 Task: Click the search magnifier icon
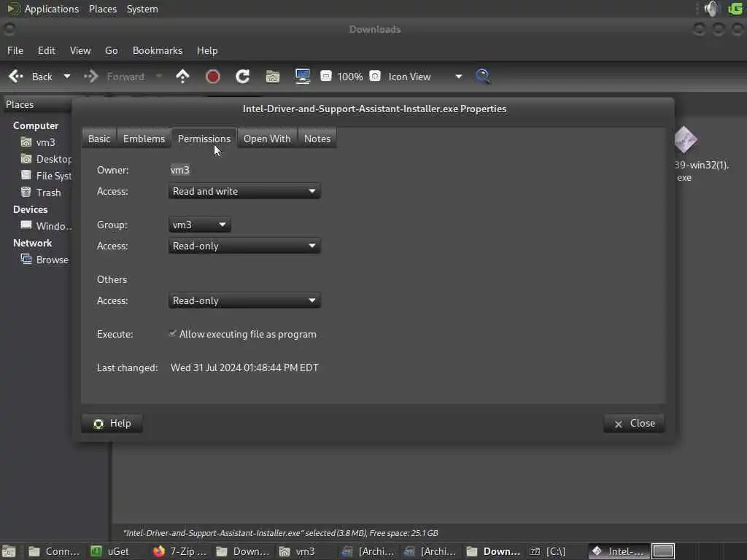click(x=483, y=76)
